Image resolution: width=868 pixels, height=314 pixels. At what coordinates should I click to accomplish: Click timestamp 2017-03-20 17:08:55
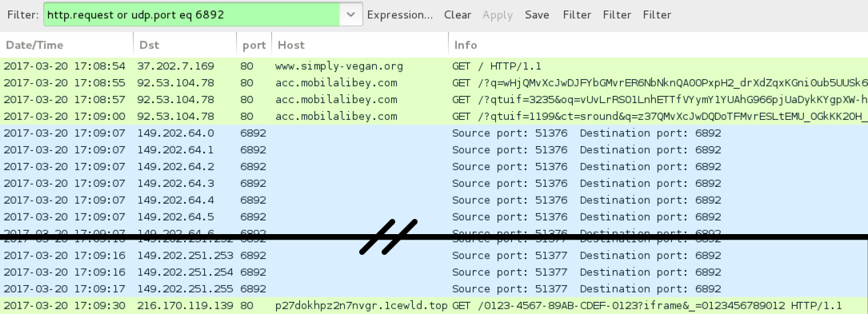[x=64, y=83]
